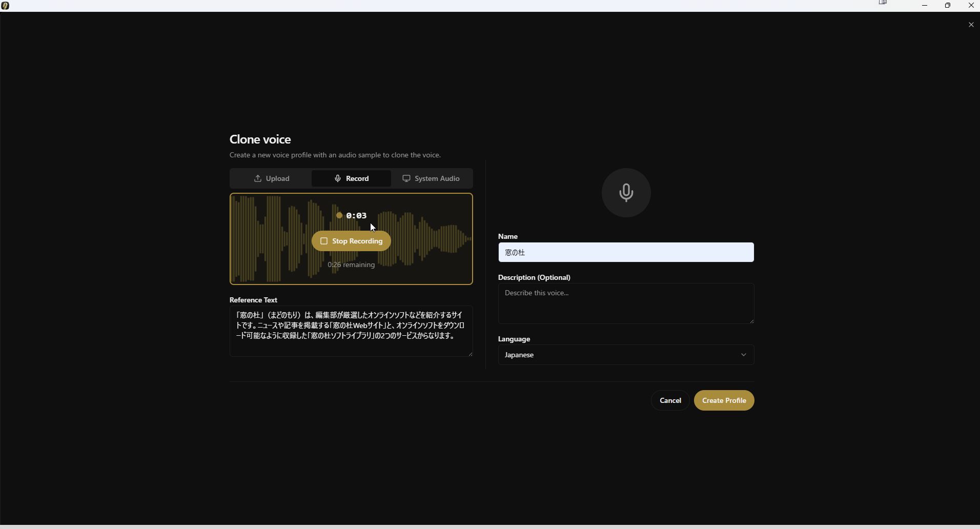Select the Record input mode

(352, 178)
